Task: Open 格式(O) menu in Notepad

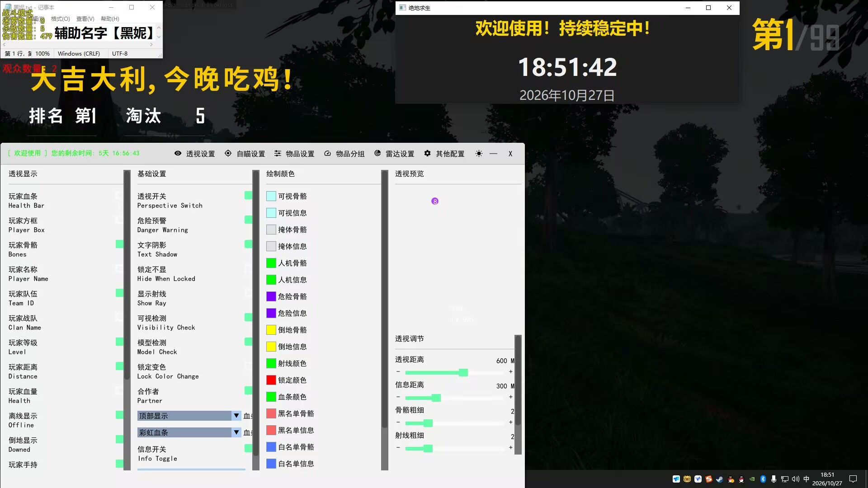Action: pyautogui.click(x=60, y=19)
